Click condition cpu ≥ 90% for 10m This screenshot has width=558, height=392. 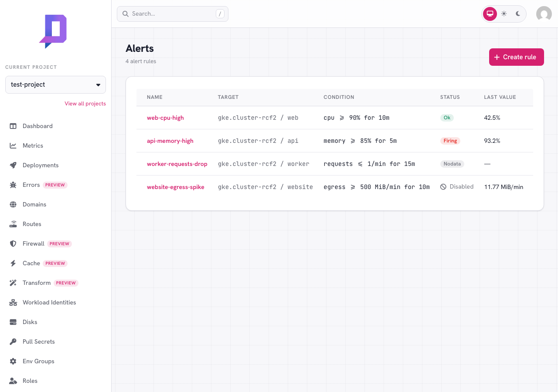(x=356, y=118)
